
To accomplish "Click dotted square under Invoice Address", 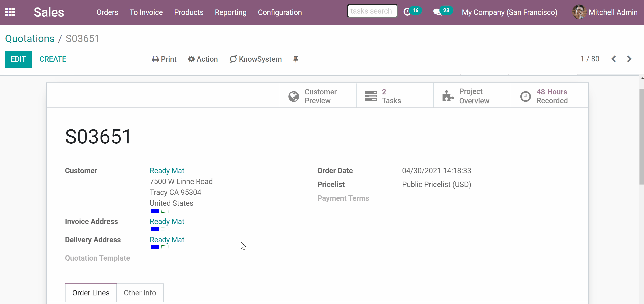I will (165, 229).
